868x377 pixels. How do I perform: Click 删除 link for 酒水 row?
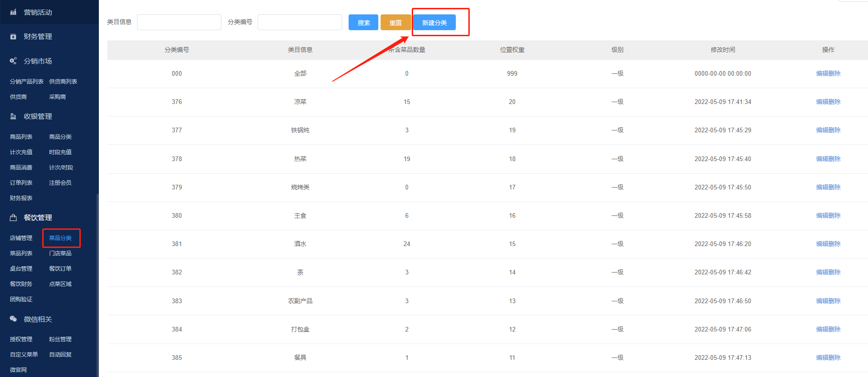tap(835, 244)
